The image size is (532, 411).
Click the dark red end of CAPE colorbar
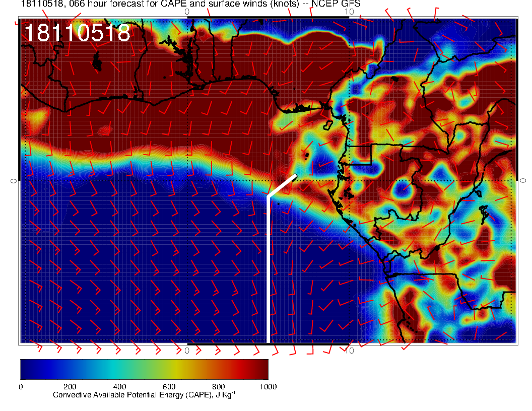(262, 369)
